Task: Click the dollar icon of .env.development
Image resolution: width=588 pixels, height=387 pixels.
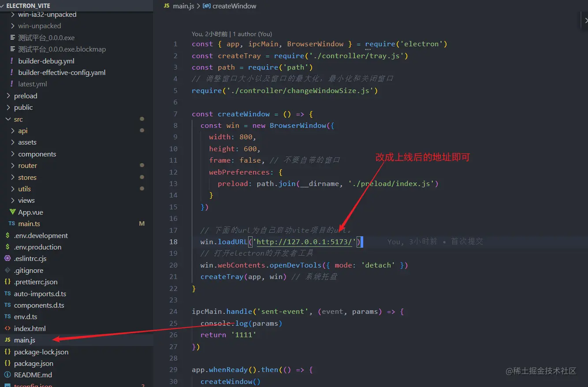Action: pos(7,235)
